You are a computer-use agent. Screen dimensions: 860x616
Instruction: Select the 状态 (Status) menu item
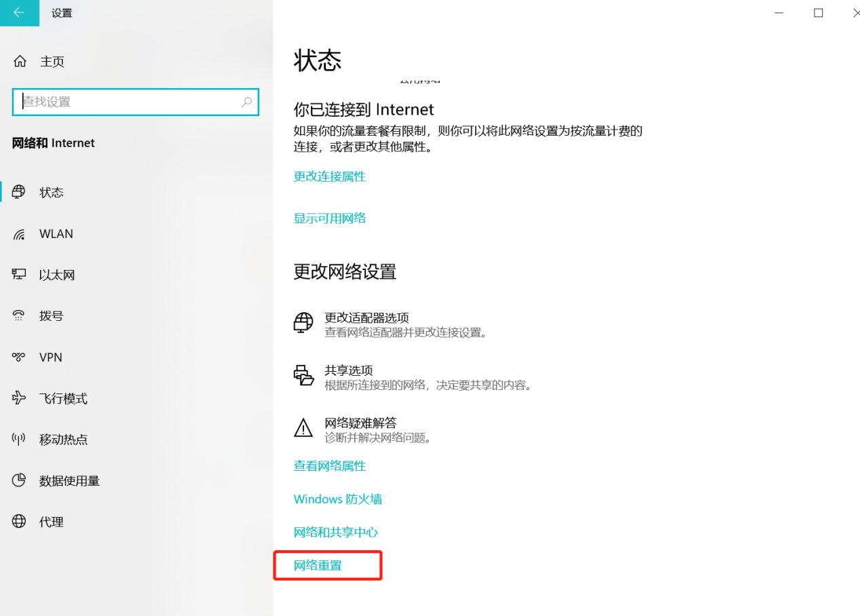[x=51, y=192]
